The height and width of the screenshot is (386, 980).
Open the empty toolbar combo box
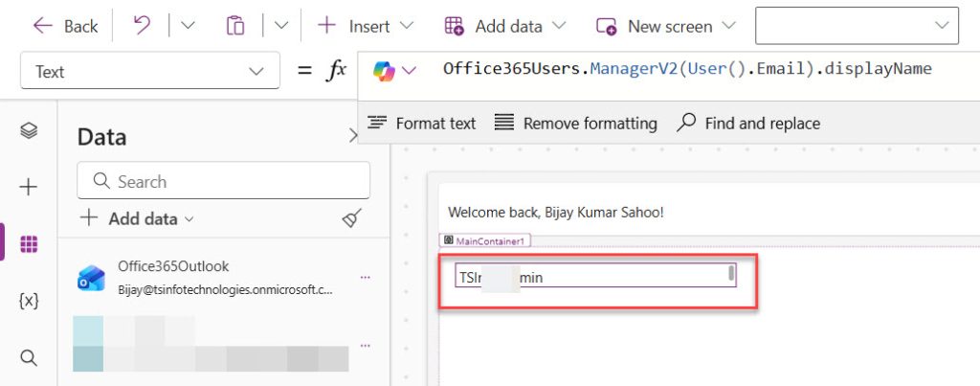857,26
